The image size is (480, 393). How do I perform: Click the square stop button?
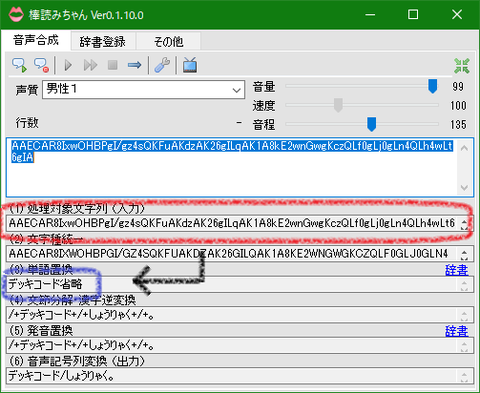pyautogui.click(x=113, y=65)
